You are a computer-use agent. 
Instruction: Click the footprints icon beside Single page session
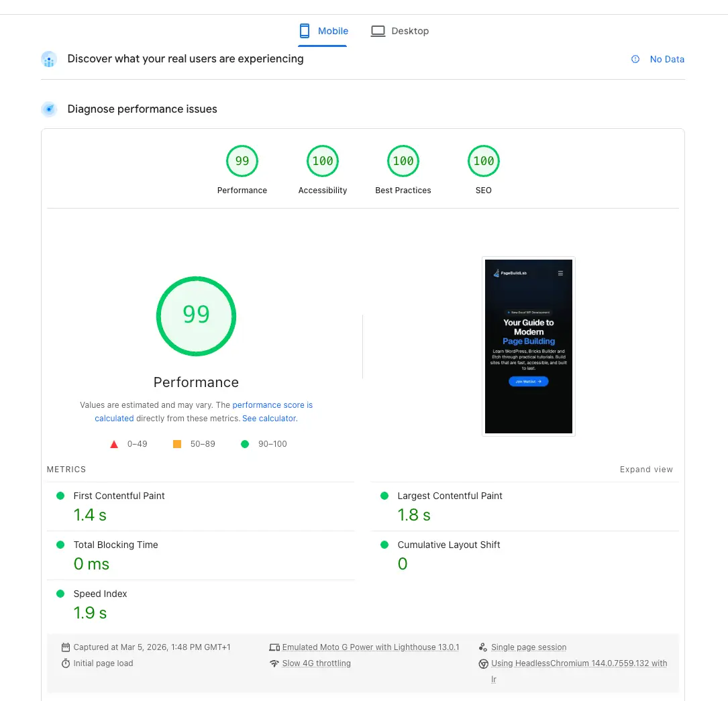tap(483, 647)
